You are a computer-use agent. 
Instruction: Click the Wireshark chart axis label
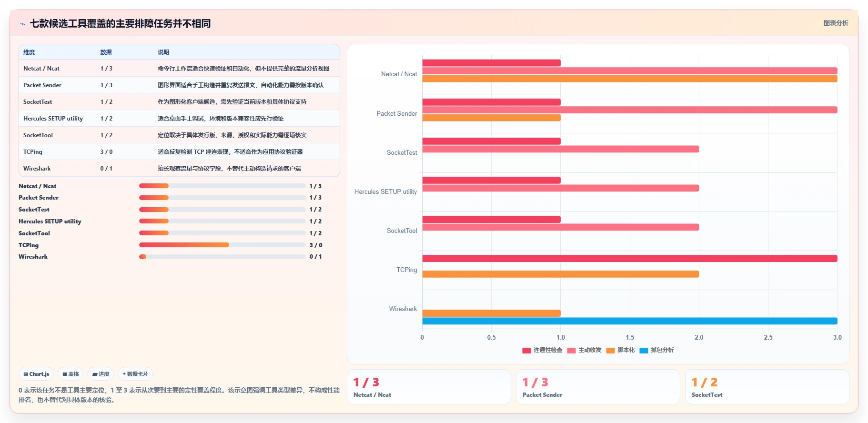tap(403, 309)
